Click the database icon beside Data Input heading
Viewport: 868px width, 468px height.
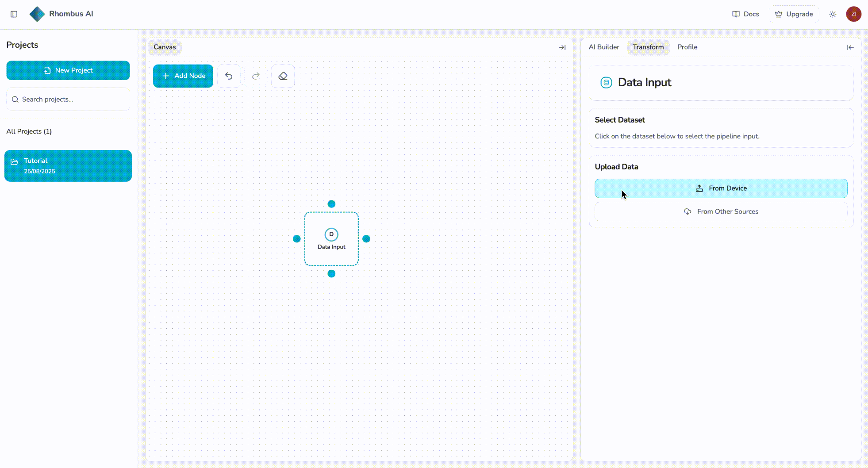click(606, 82)
